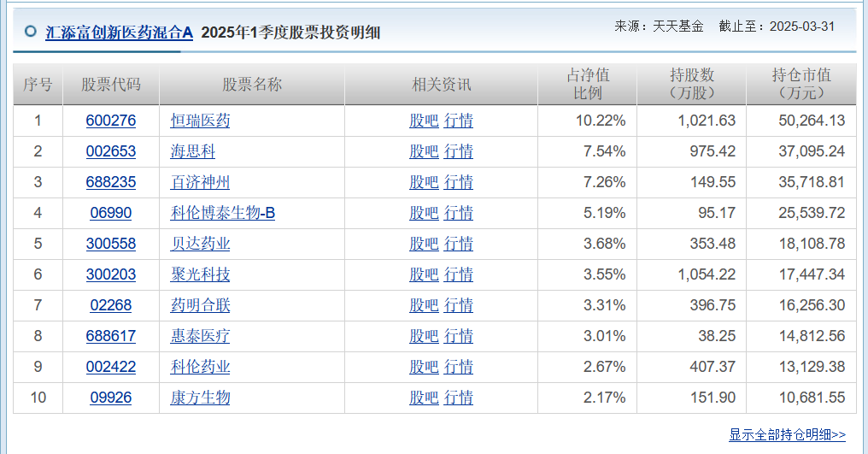Click stock code 09926
868x454 pixels.
(111, 398)
